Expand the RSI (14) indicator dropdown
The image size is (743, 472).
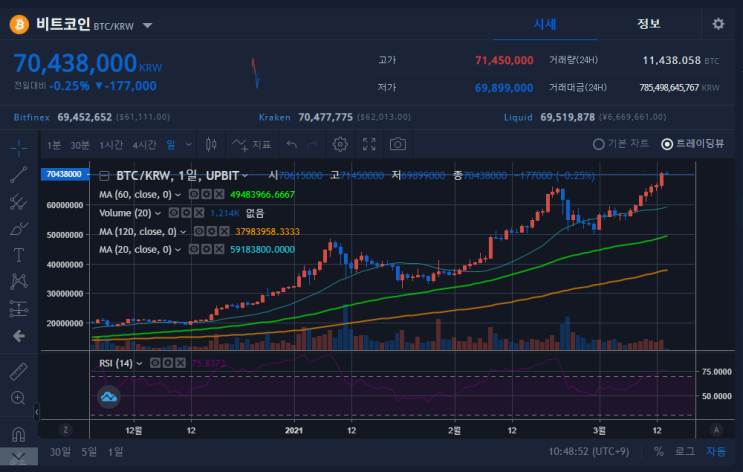(139, 363)
